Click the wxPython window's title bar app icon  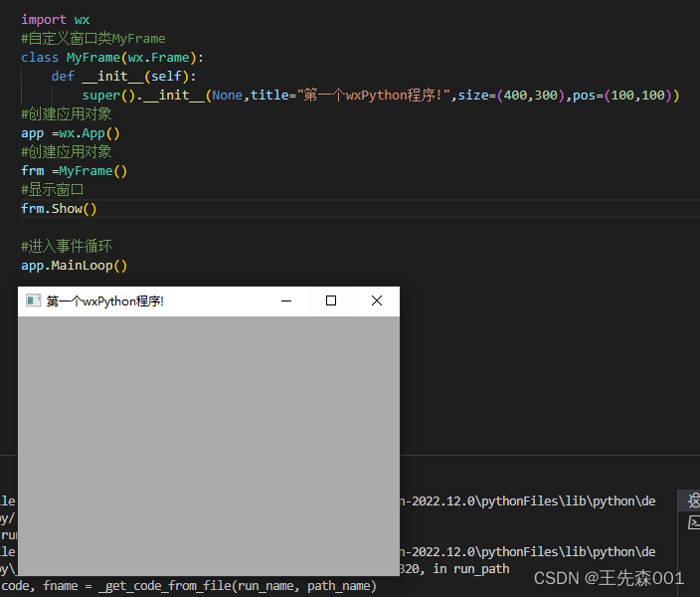[34, 300]
